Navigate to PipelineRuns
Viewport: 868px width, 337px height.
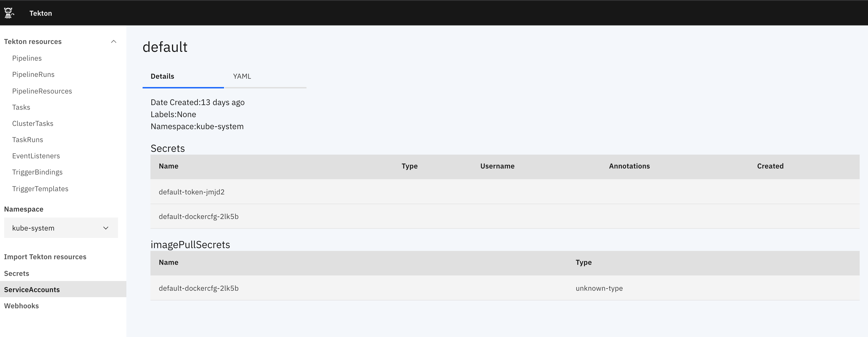(33, 74)
